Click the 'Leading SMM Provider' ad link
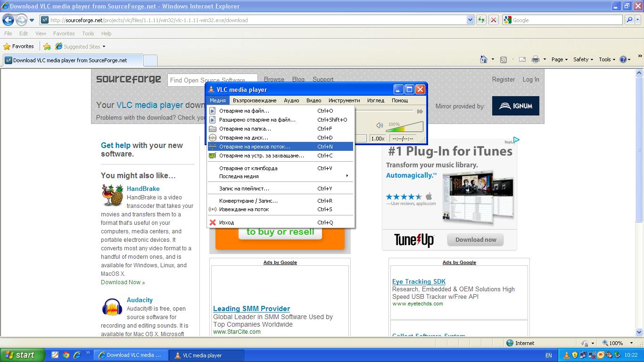 [251, 309]
